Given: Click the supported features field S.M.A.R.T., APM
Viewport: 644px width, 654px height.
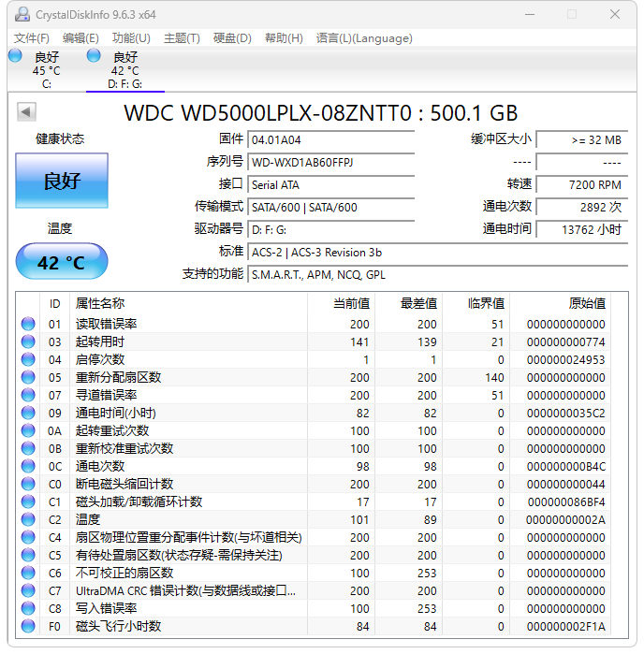Looking at the screenshot, I should 438,275.
